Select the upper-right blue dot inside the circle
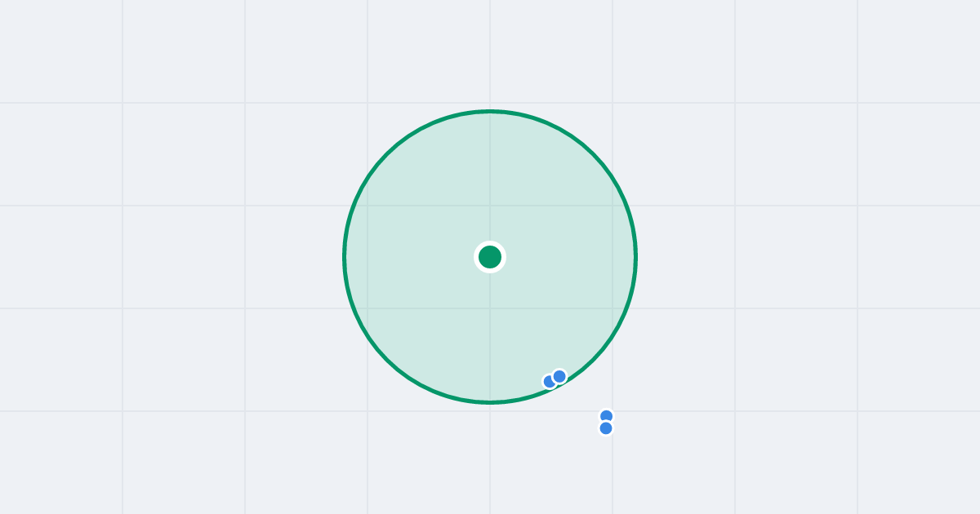 pos(559,376)
